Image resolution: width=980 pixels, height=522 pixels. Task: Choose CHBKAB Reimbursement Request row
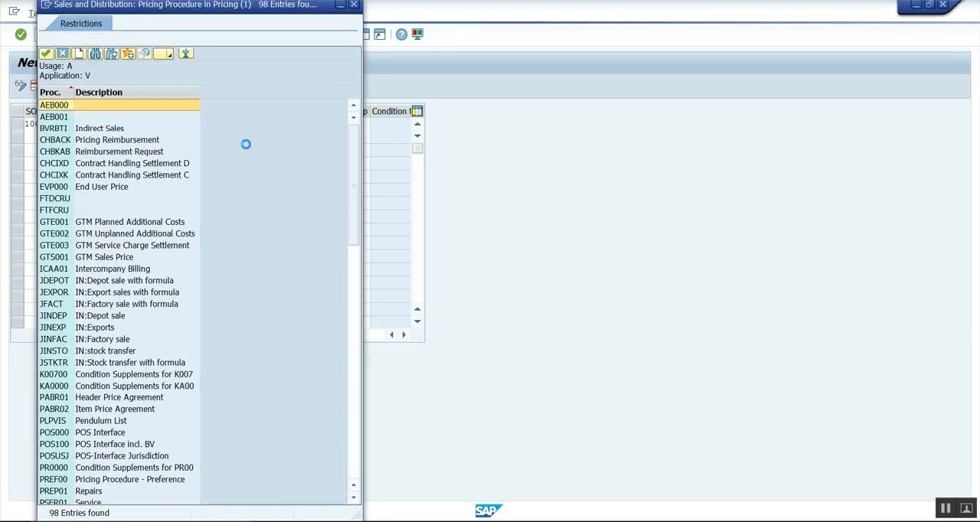pyautogui.click(x=119, y=152)
